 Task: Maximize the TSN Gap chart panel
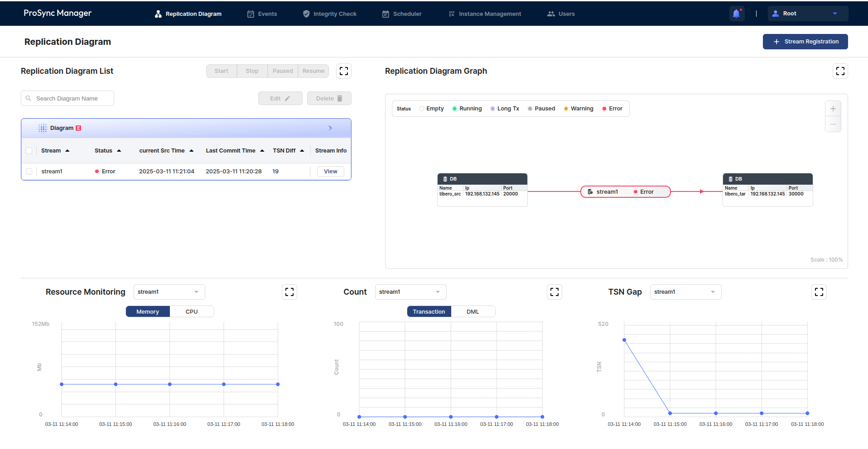point(819,292)
